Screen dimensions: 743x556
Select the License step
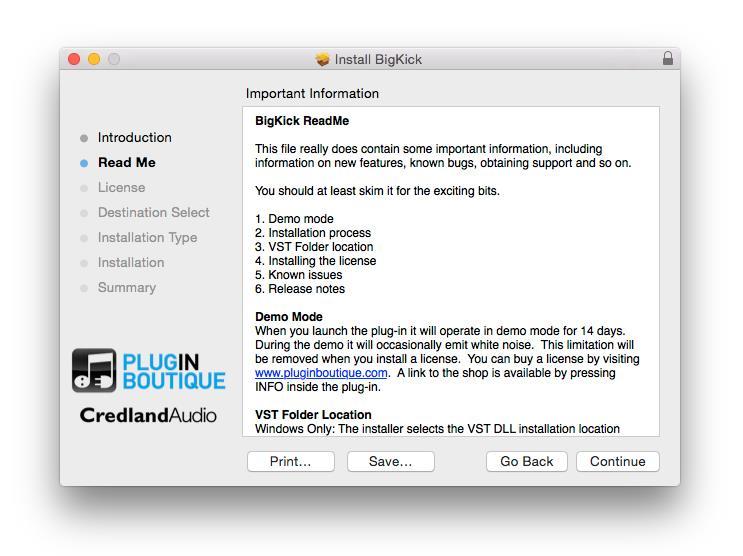(121, 188)
